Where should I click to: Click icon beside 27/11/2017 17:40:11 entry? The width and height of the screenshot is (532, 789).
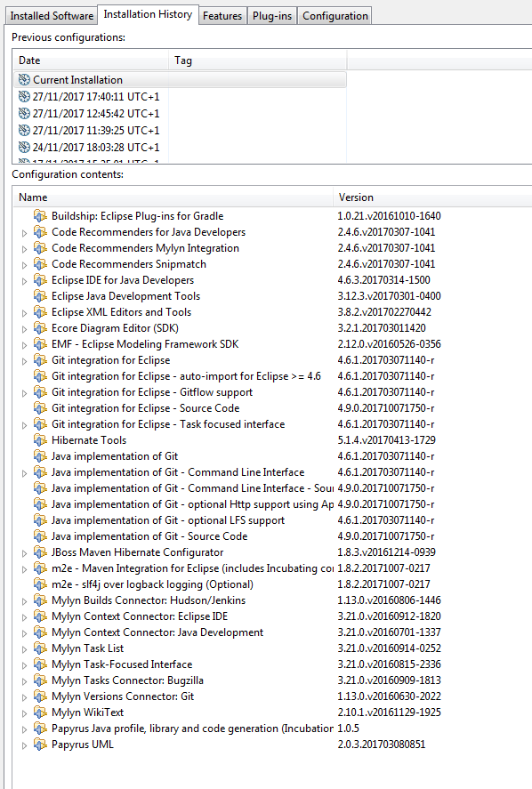tap(24, 97)
